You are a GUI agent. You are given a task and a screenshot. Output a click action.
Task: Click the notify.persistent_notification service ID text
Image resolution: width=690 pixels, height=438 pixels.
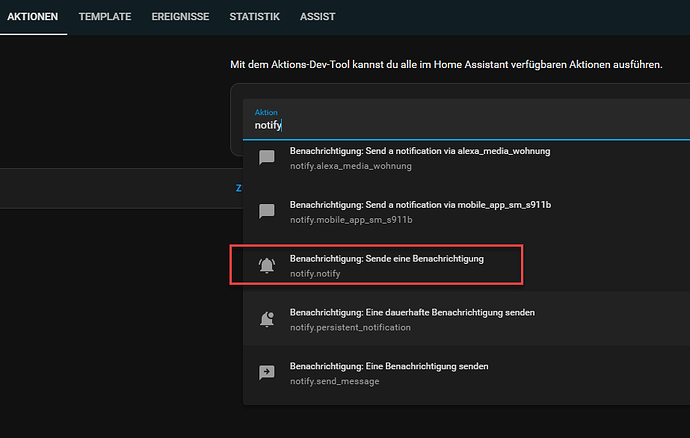350,327
